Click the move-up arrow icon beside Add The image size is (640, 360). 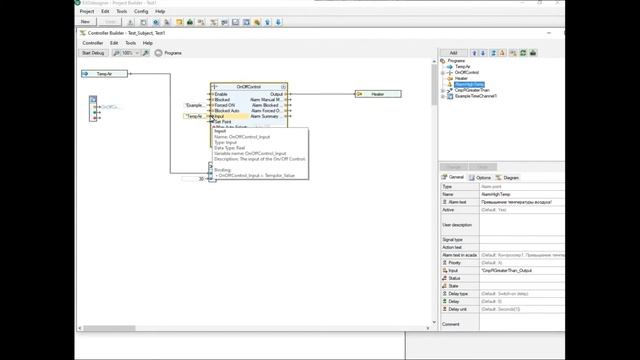pyautogui.click(x=474, y=53)
